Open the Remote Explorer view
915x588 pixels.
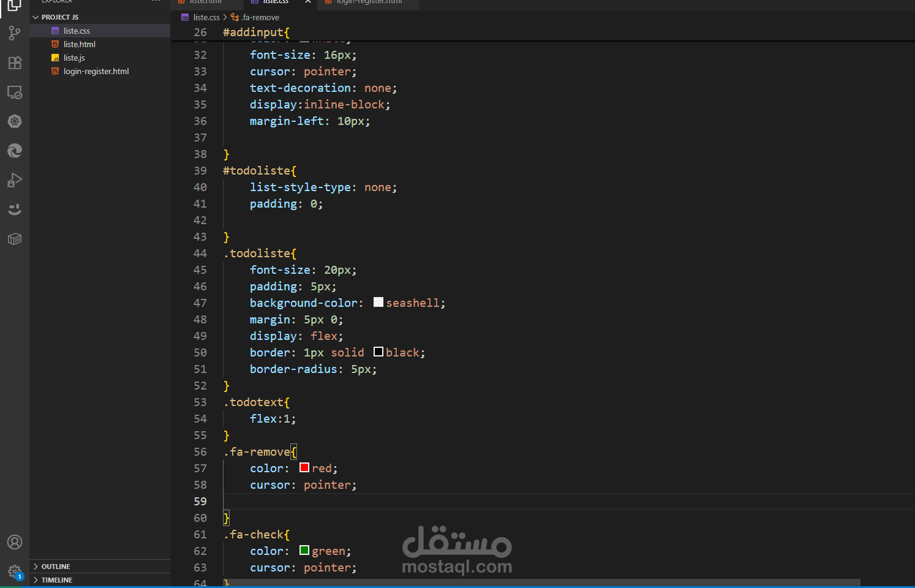pyautogui.click(x=15, y=92)
